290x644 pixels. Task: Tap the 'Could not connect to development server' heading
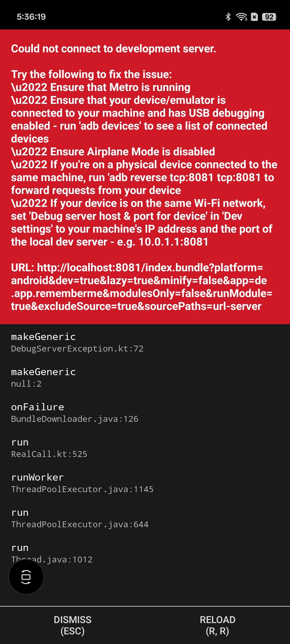114,49
